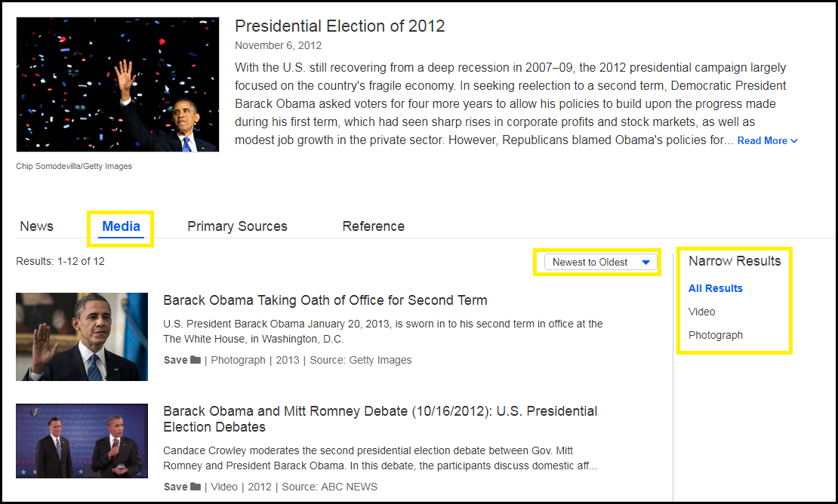
Task: Open Barack Obama Taking Oath of Office title
Action: tap(325, 300)
